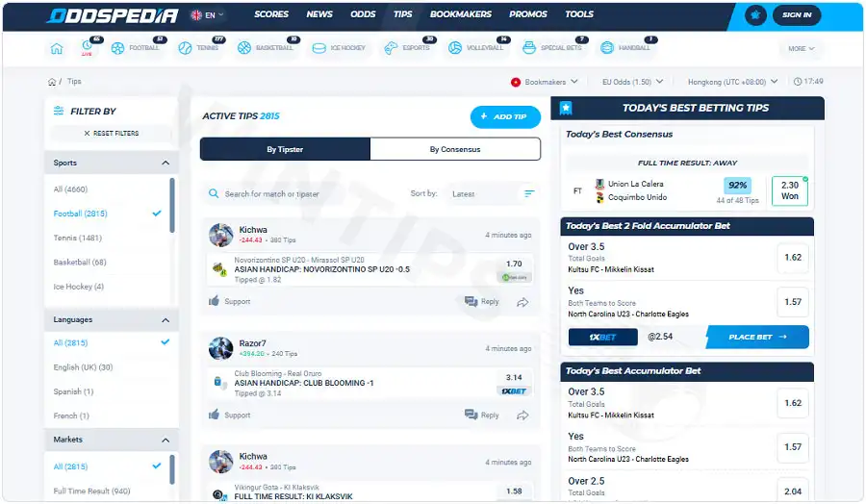Focus the search for match or tipster field

point(303,193)
